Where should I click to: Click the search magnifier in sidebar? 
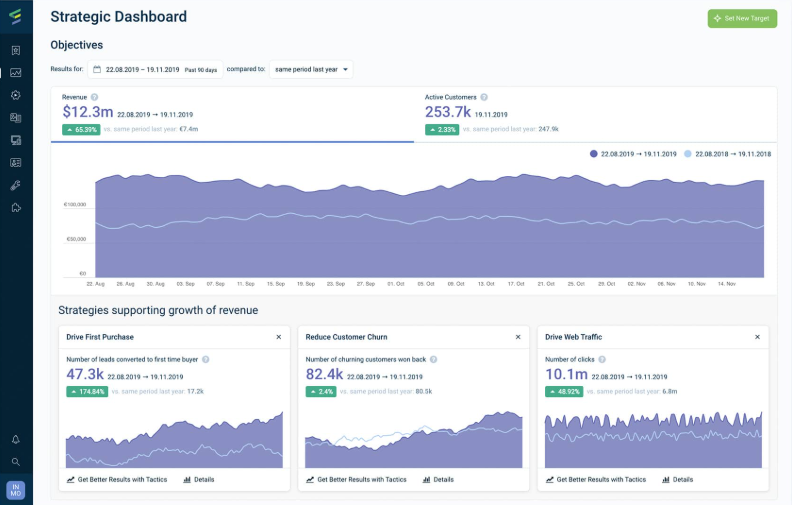(16, 462)
